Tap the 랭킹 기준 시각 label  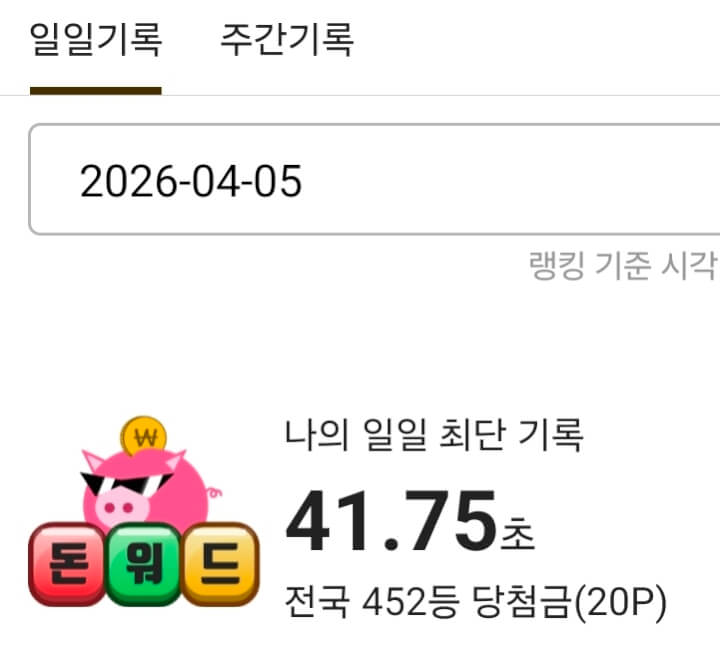coord(623,265)
